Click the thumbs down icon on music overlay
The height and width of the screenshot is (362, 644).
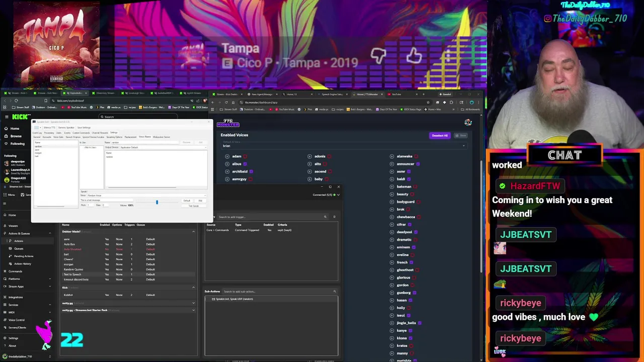pyautogui.click(x=378, y=56)
